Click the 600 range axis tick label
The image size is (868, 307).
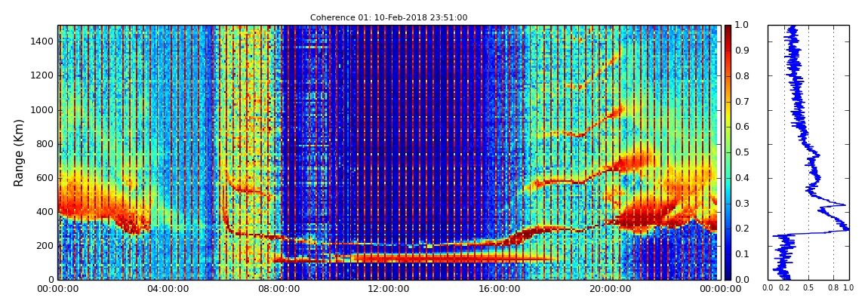point(46,177)
